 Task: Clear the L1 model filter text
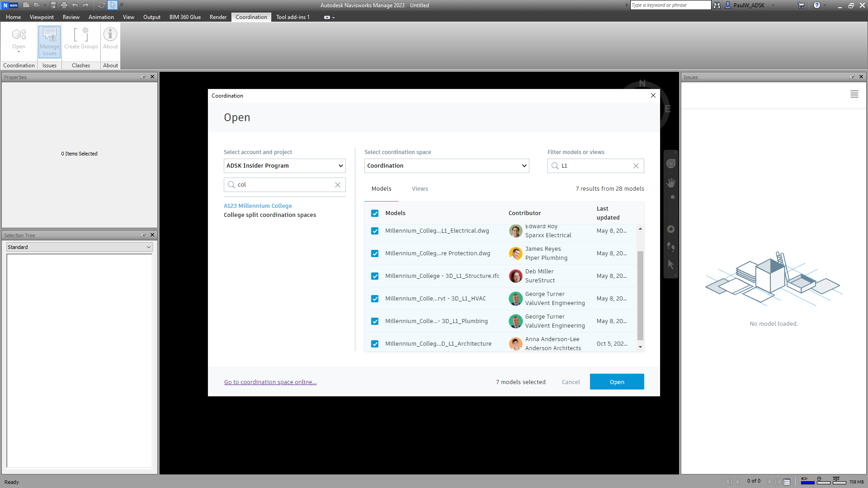pos(636,166)
